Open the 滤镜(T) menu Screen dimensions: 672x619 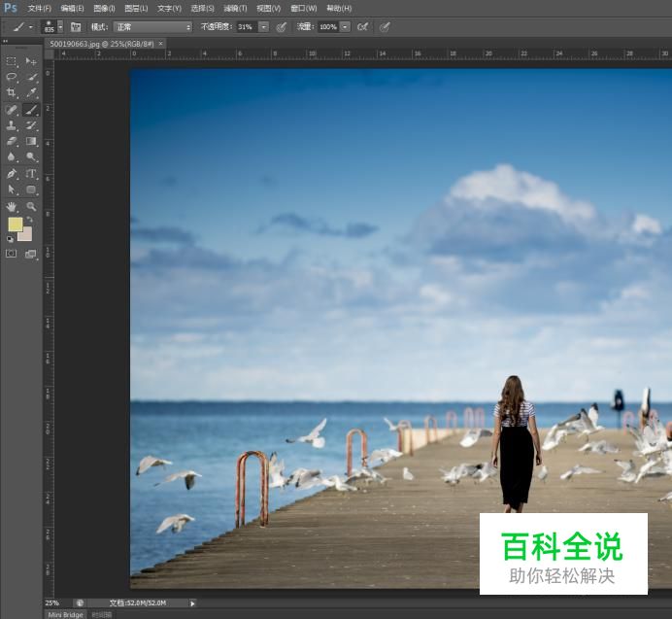pyautogui.click(x=235, y=8)
